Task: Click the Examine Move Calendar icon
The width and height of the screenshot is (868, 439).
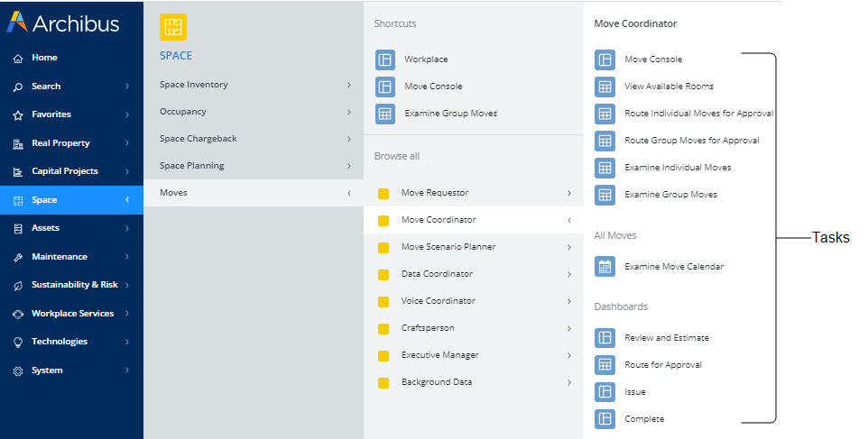Action: point(605,267)
